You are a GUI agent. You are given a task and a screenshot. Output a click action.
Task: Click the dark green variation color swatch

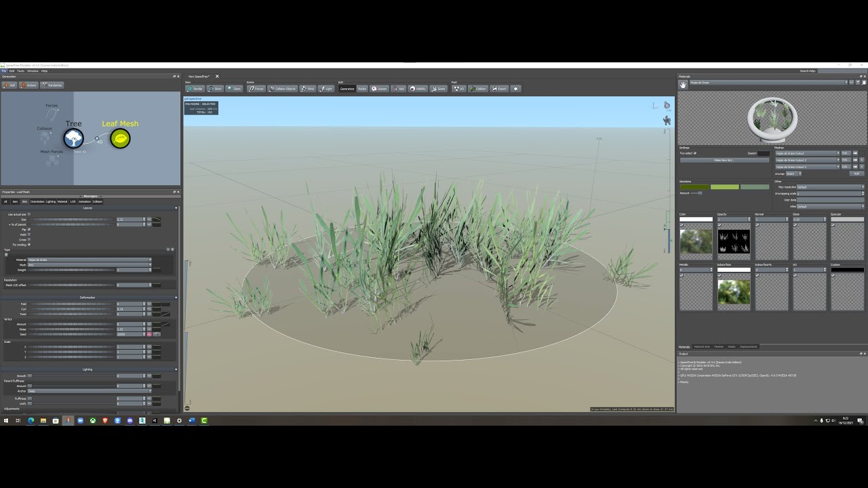[x=694, y=186]
